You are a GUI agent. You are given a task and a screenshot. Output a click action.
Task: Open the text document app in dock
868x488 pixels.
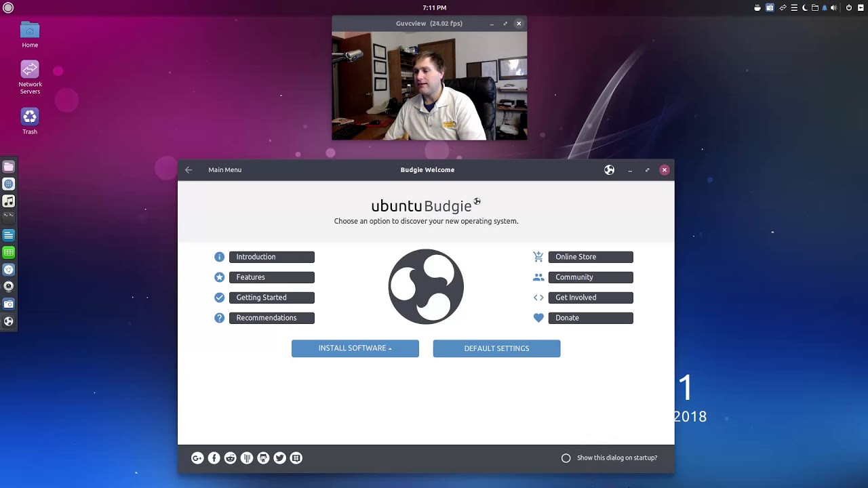tap(8, 235)
